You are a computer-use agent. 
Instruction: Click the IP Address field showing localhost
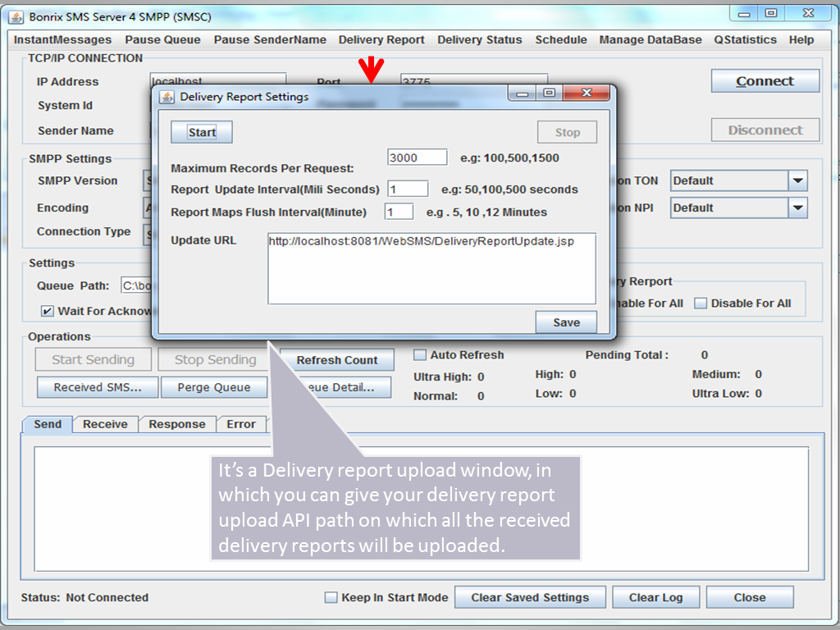pos(218,79)
